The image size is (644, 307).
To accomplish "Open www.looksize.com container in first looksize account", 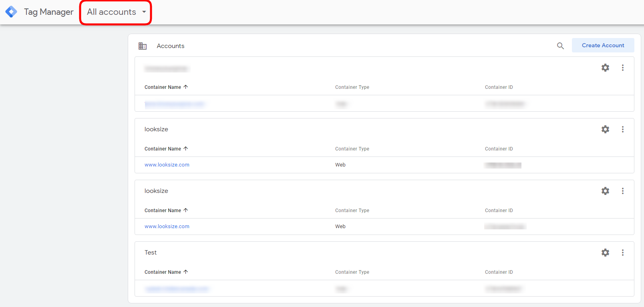I will click(x=167, y=165).
